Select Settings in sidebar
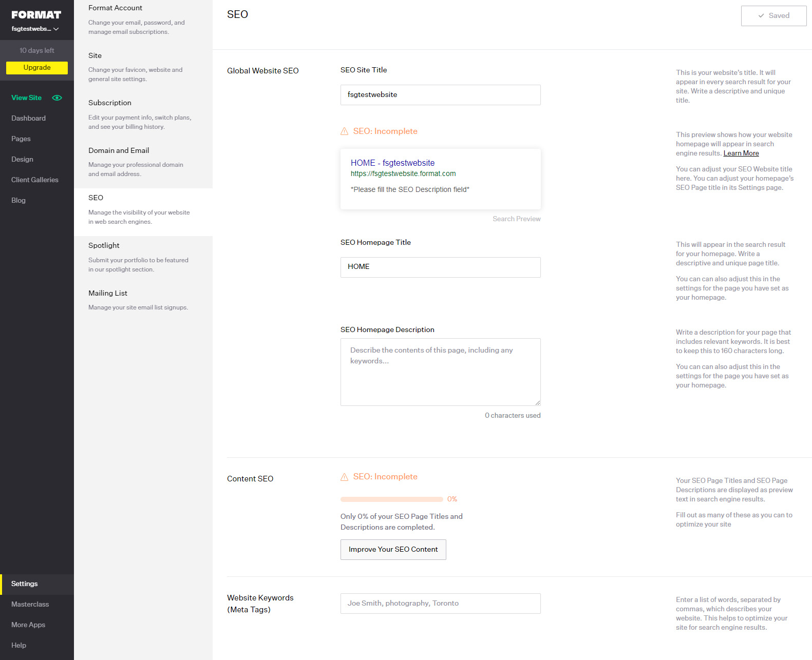The image size is (812, 660). click(x=37, y=584)
